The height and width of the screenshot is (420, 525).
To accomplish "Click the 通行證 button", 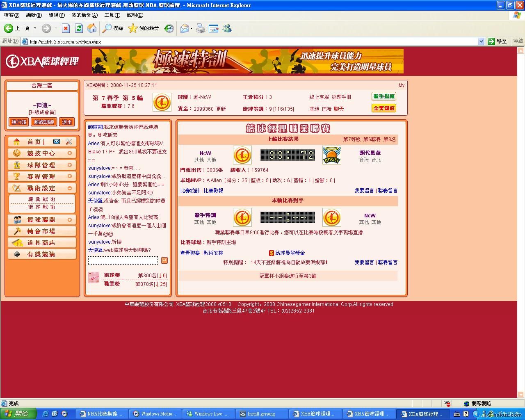I will (x=19, y=122).
